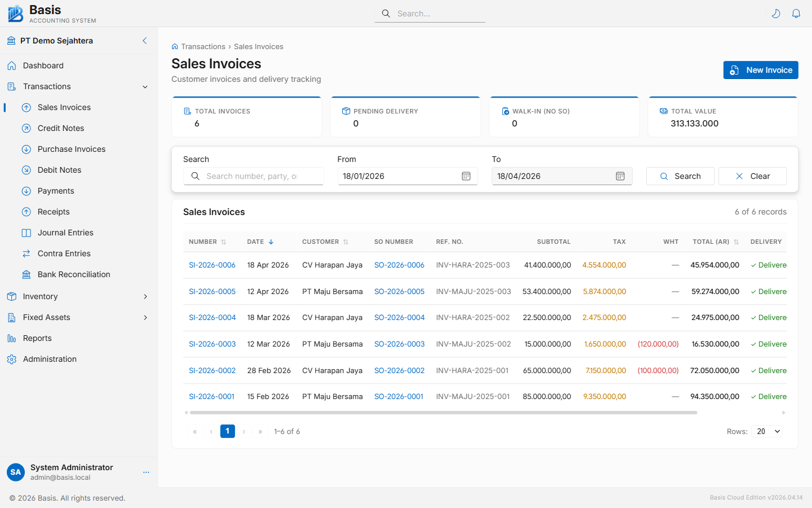This screenshot has height=508, width=812.
Task: Collapse the company panel with the chevron
Action: [x=144, y=41]
